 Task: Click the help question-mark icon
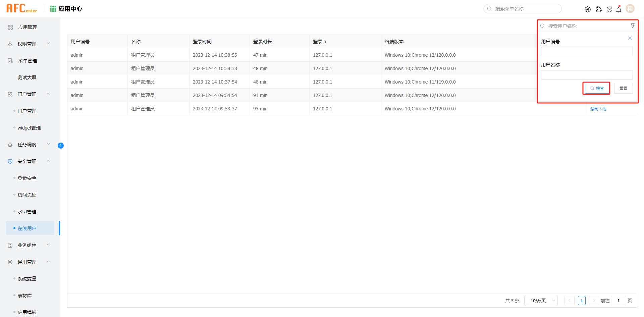pyautogui.click(x=610, y=9)
